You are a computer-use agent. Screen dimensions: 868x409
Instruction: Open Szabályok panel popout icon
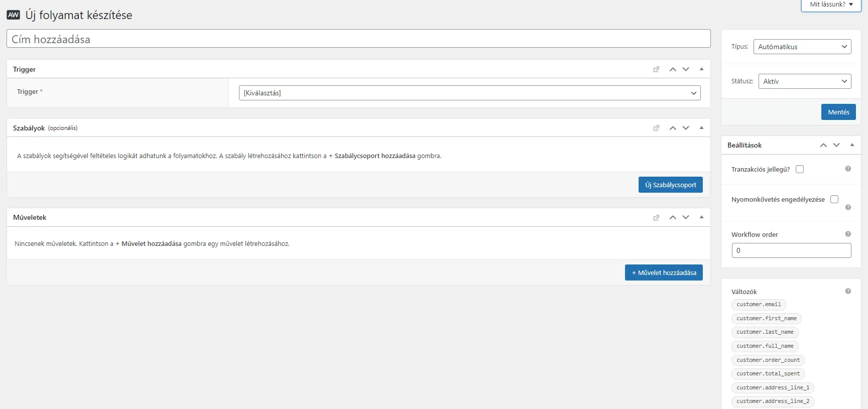click(656, 128)
